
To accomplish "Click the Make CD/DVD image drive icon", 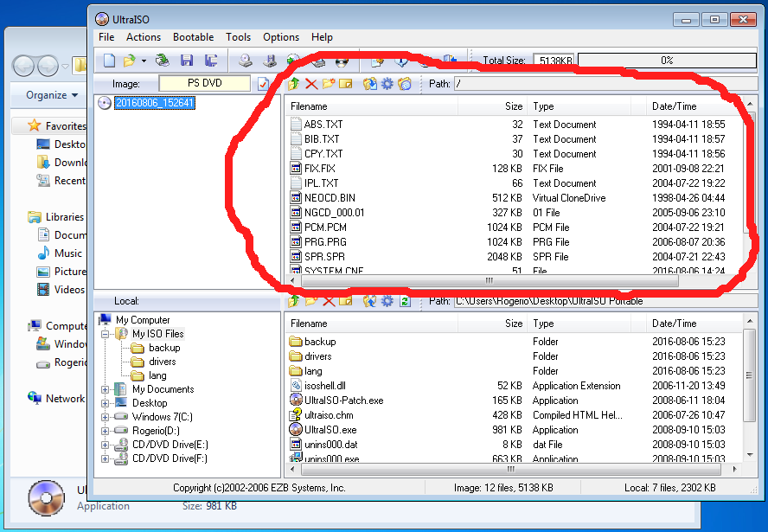I will (246, 61).
